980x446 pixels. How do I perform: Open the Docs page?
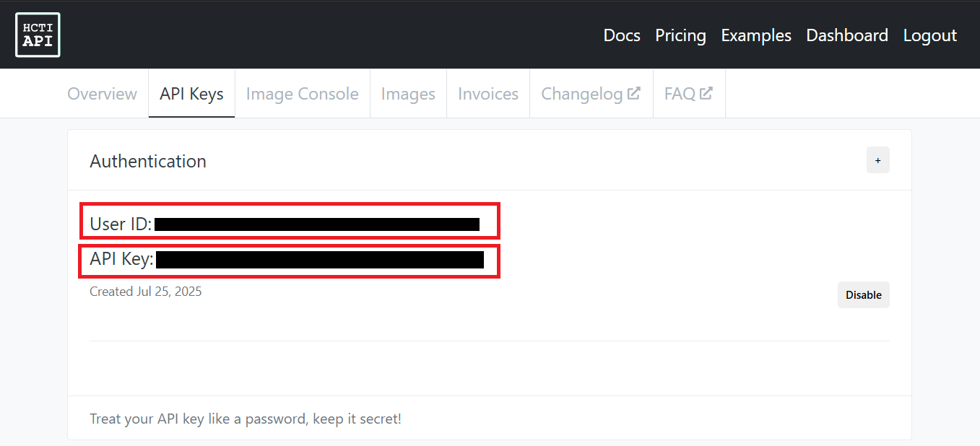[622, 35]
